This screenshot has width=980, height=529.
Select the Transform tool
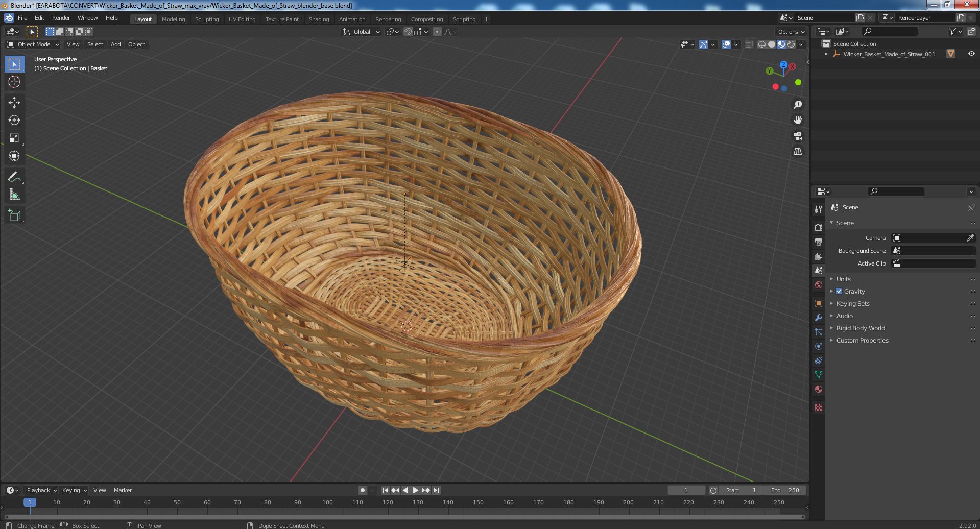14,156
